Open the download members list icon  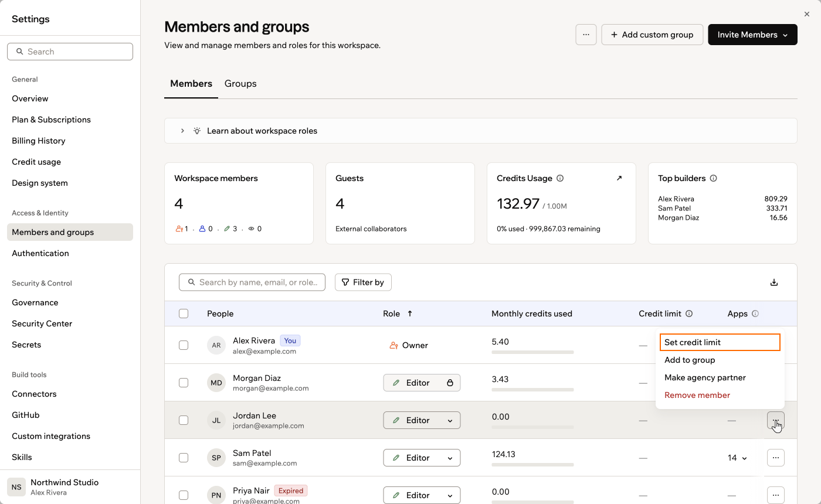[x=774, y=282]
